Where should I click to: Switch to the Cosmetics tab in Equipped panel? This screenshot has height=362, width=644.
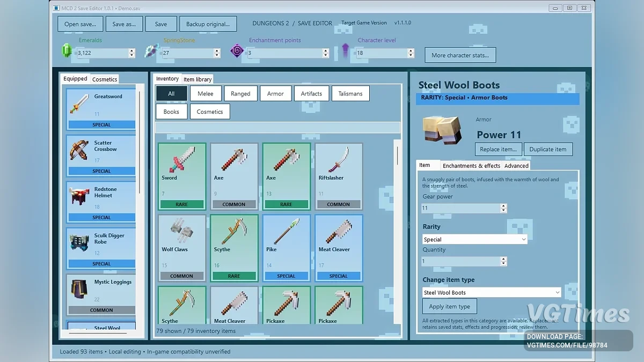[105, 79]
